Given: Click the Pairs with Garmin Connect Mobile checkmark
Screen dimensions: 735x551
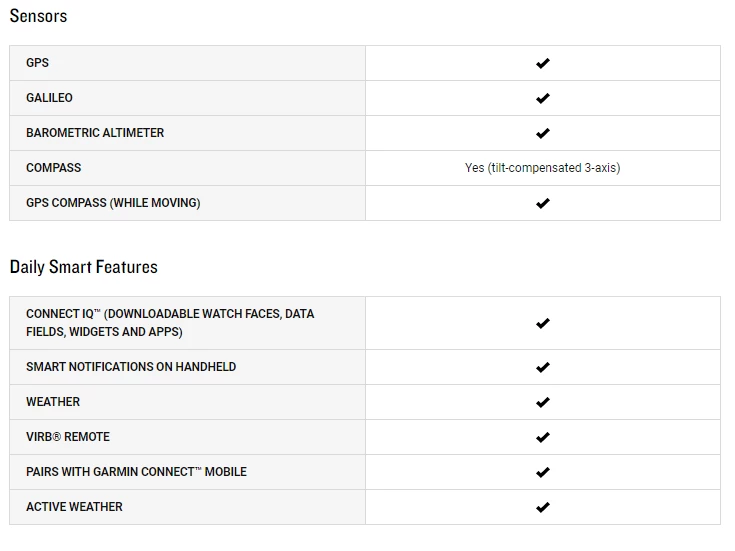Looking at the screenshot, I should pos(543,472).
